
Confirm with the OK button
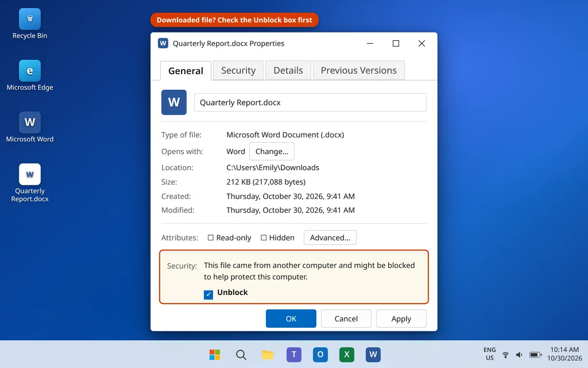click(291, 319)
